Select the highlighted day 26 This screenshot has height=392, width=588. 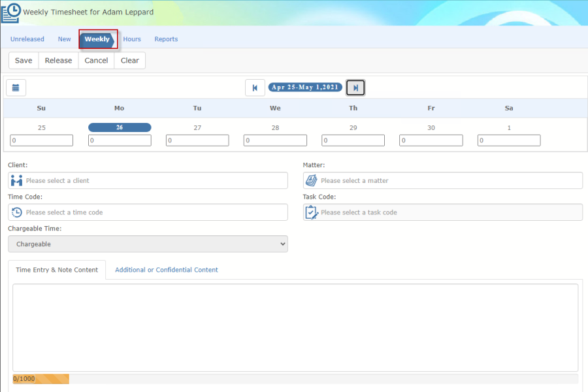120,127
